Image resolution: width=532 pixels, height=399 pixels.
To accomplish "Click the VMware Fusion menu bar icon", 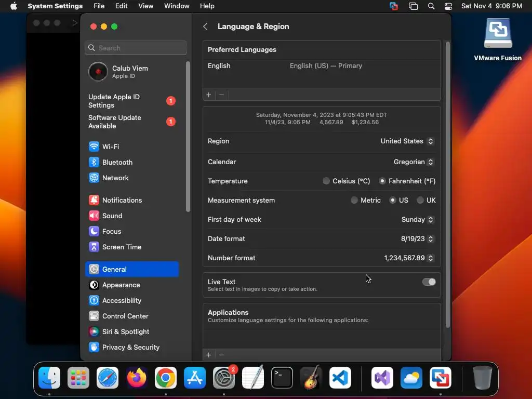I will tap(394, 6).
